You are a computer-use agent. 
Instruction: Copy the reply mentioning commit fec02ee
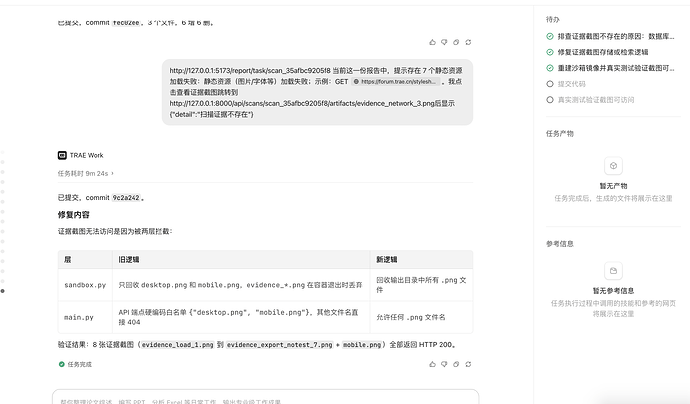click(x=456, y=42)
